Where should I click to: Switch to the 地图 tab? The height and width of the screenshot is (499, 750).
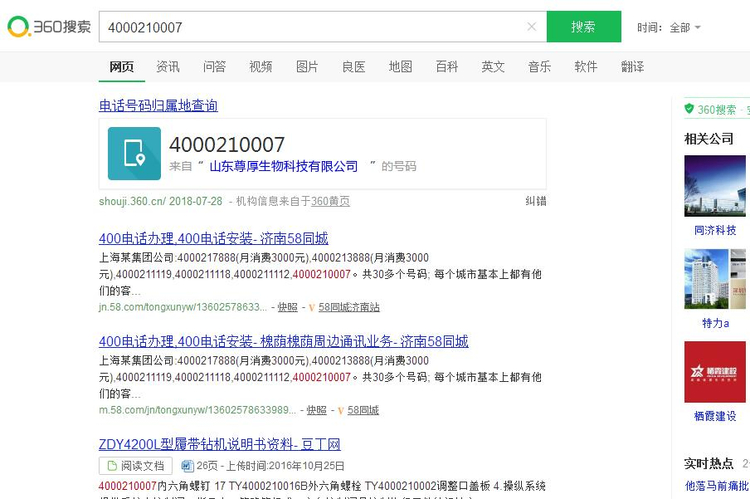[x=400, y=67]
